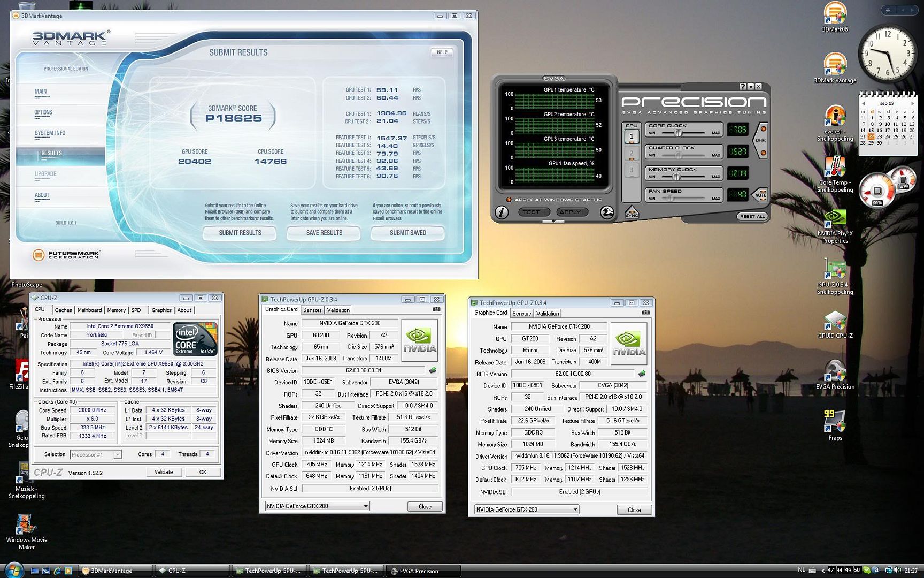Open Core Temp desktop shortcut
Screen dimensions: 924x578
pos(835,174)
